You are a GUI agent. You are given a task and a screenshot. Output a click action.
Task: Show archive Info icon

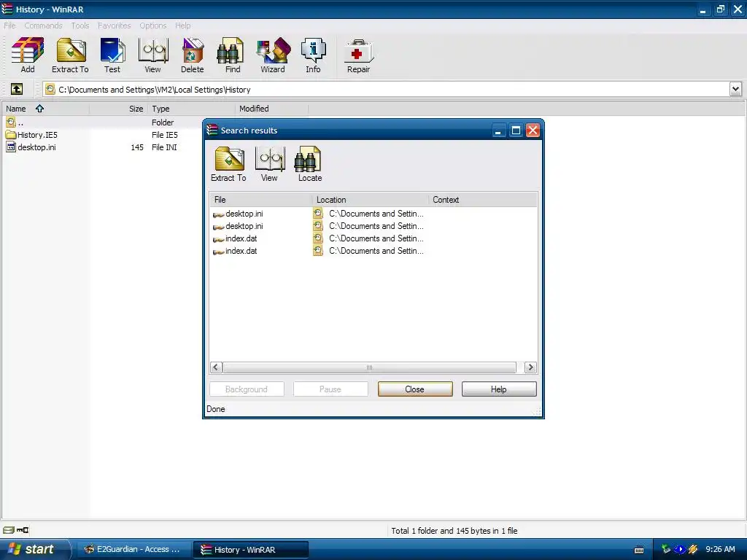tap(313, 55)
